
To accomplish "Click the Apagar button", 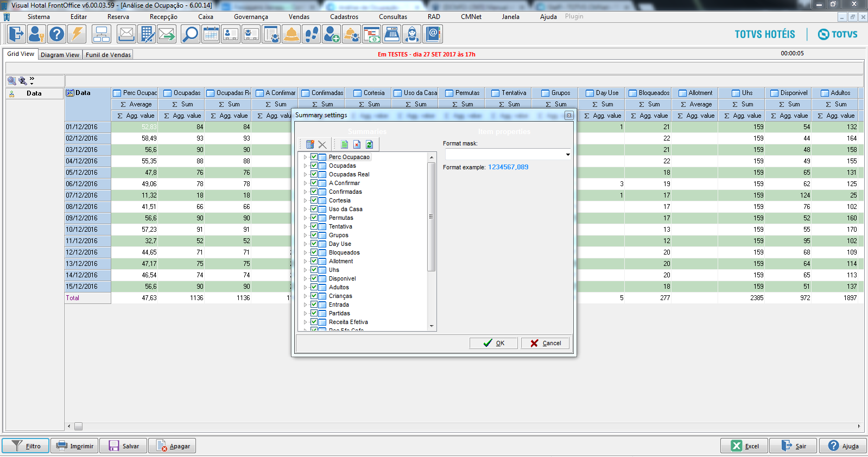I will pyautogui.click(x=173, y=446).
